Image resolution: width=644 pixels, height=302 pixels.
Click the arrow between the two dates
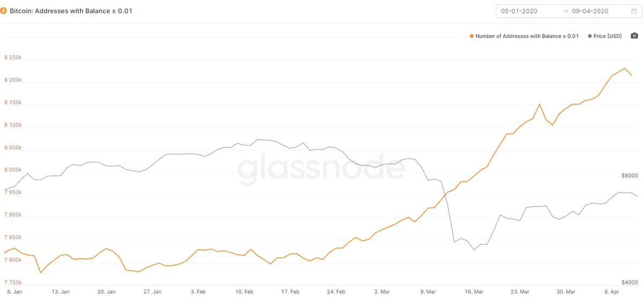tap(565, 11)
